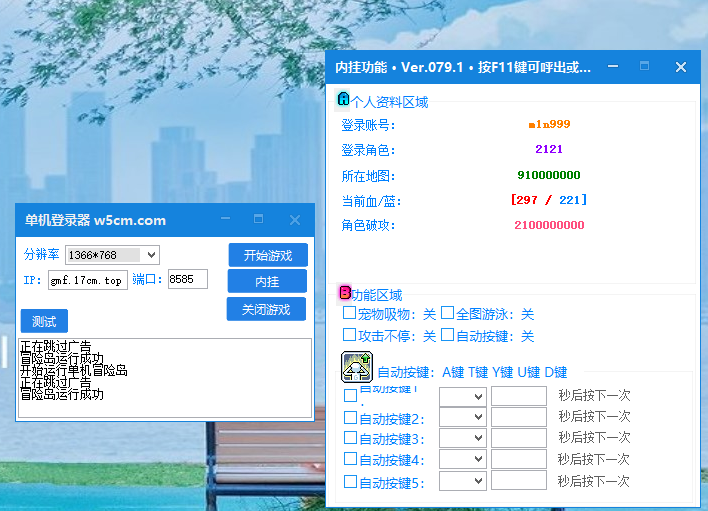The height and width of the screenshot is (511, 708).
Task: Check the 自动按键 option next to 攻击不停
Action: [x=447, y=335]
